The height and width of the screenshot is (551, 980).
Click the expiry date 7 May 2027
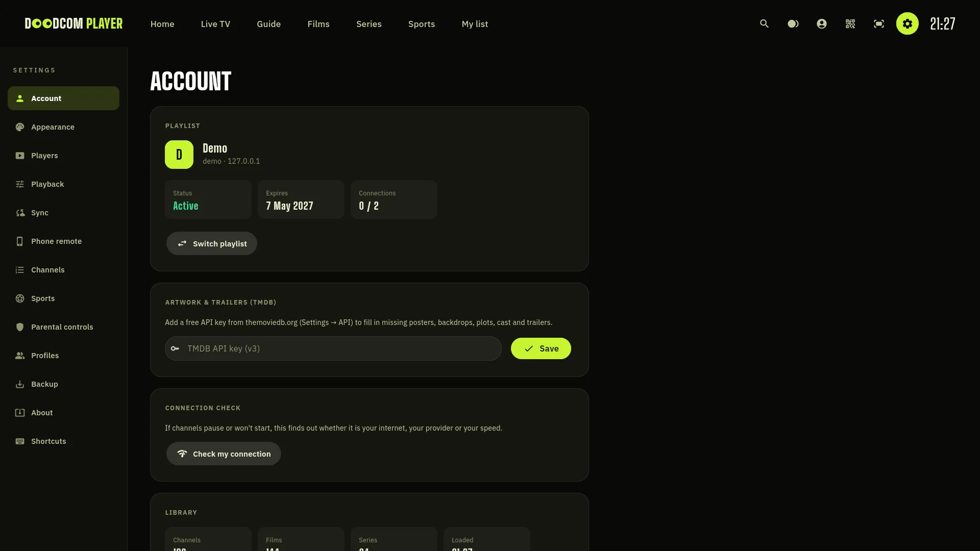[x=289, y=206]
